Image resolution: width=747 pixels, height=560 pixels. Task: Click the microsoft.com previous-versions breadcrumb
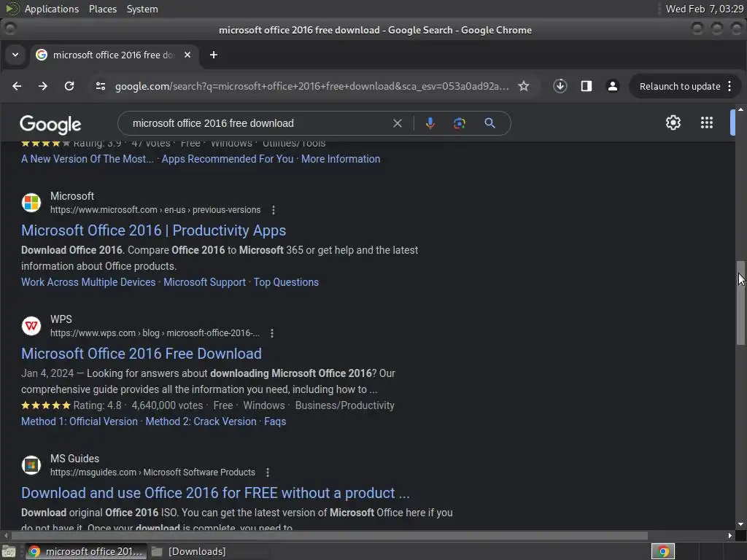coord(155,210)
